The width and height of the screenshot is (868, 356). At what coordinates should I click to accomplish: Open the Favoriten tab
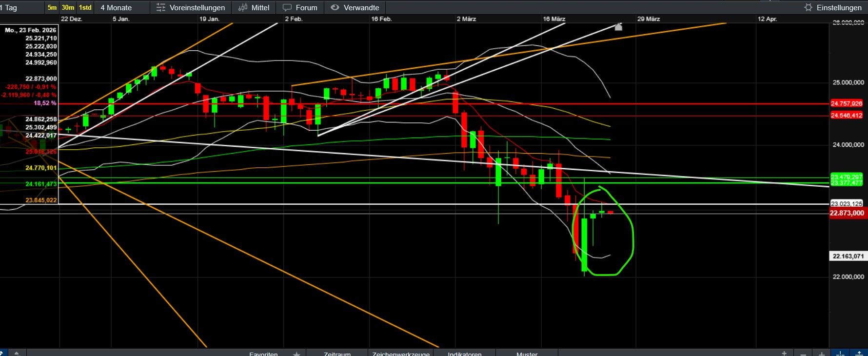263,354
